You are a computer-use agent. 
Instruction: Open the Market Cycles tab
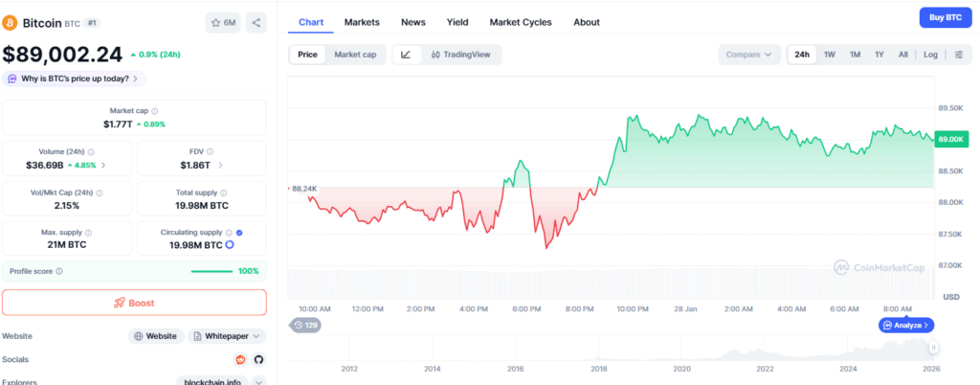point(521,22)
